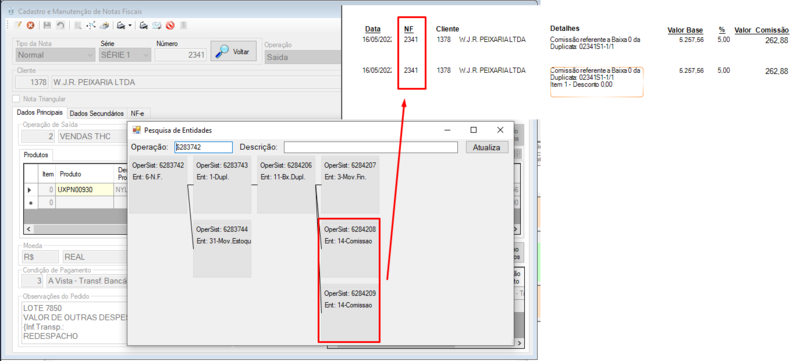The height and width of the screenshot is (361, 800).
Task: Click the Observações do Pedido text box
Action: click(x=74, y=322)
